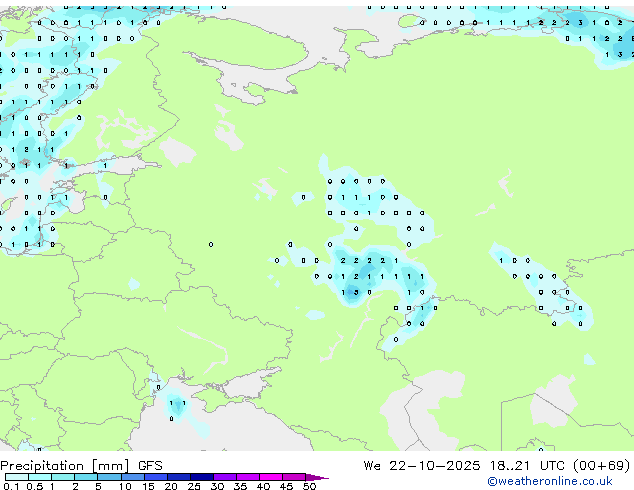The width and height of the screenshot is (634, 490).
Task: Click the 0.5–1 mm legend swatch
Action: click(40, 477)
